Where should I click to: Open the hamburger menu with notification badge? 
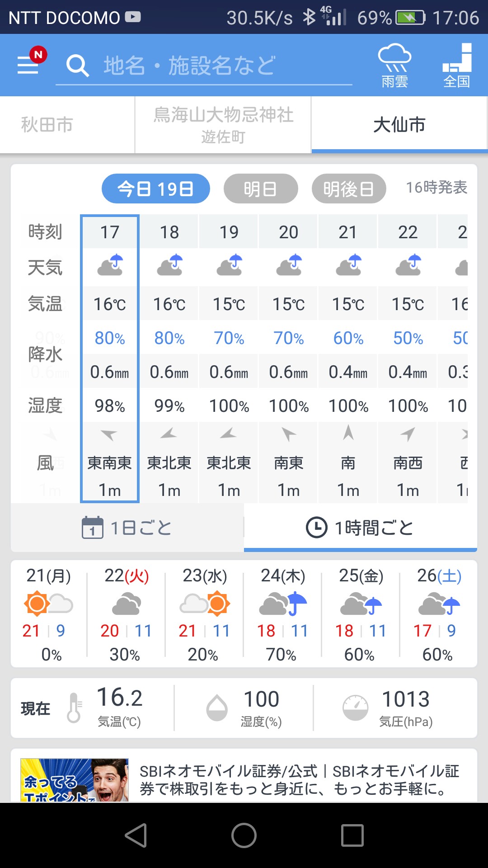29,65
